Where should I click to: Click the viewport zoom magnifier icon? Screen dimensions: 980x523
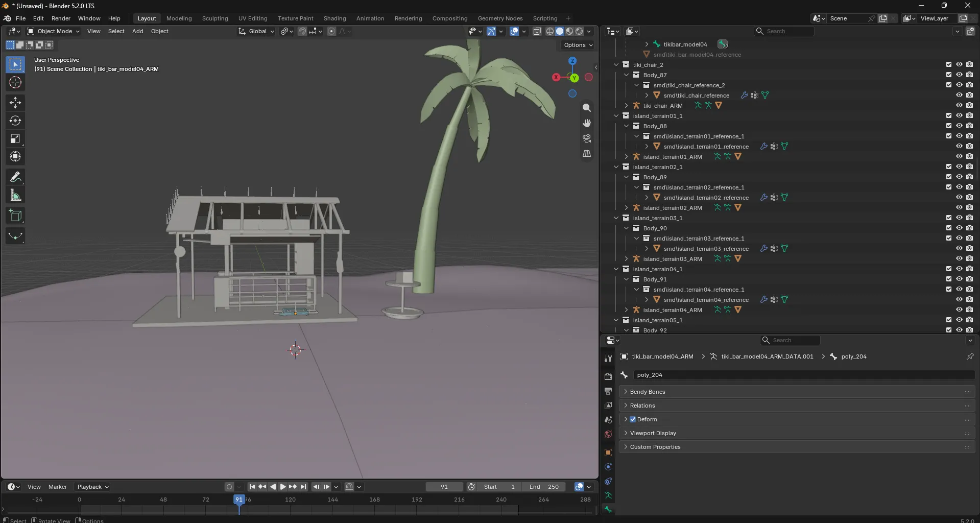coord(587,108)
